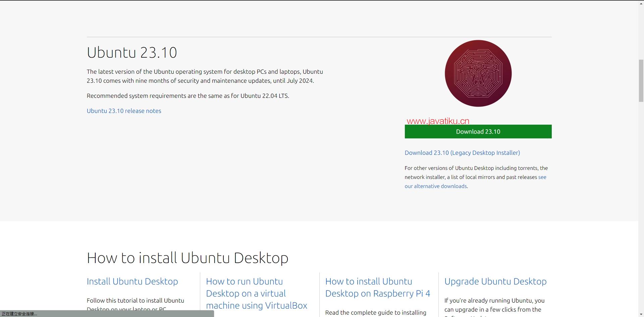The height and width of the screenshot is (317, 644).
Task: Click the scrollbar up arrow
Action: pyautogui.click(x=641, y=3)
